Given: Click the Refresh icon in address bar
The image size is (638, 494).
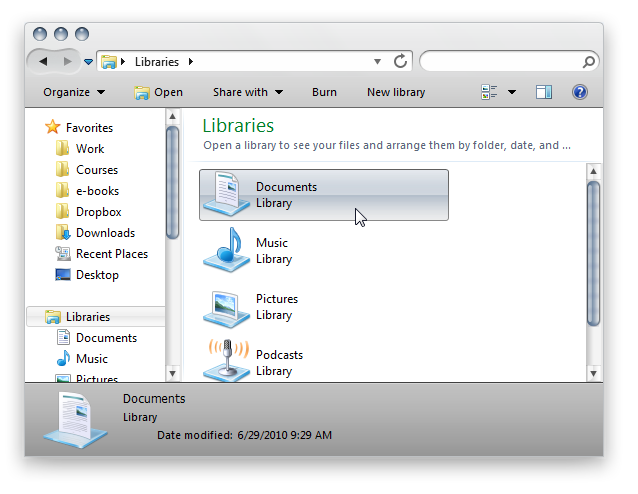Looking at the screenshot, I should point(401,61).
